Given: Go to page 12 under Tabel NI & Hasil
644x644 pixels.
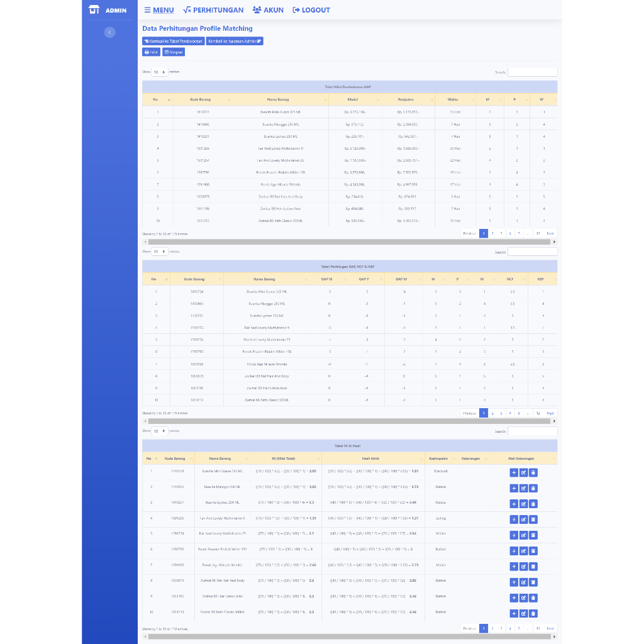Looking at the screenshot, I should tap(538, 628).
